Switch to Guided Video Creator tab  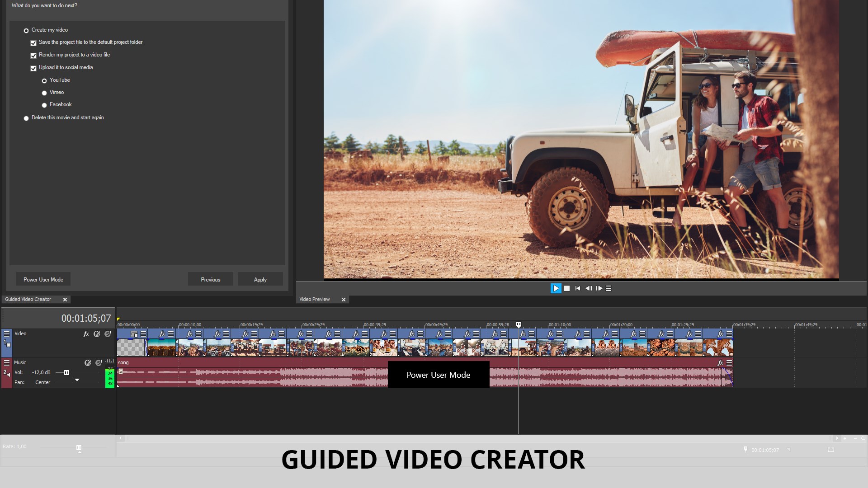coord(28,299)
